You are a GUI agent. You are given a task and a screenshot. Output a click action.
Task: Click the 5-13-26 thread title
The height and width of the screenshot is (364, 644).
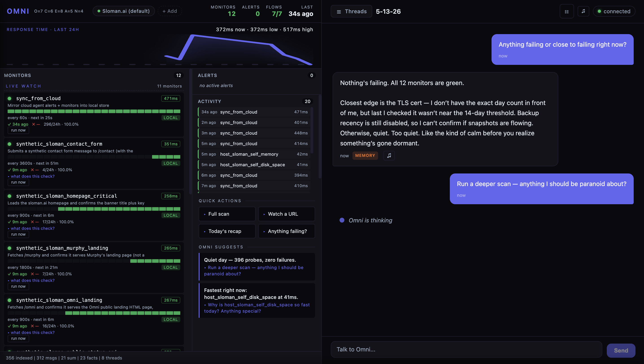388,11
